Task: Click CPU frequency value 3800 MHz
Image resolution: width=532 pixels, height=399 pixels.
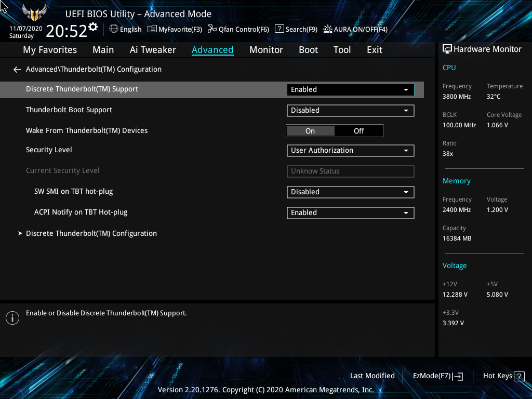Action: (x=456, y=97)
